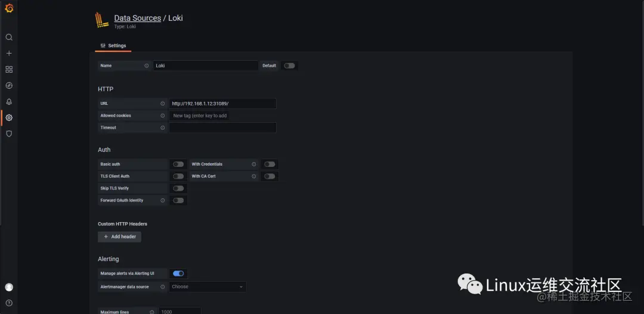Click info icon next to With Credentials

(x=254, y=164)
